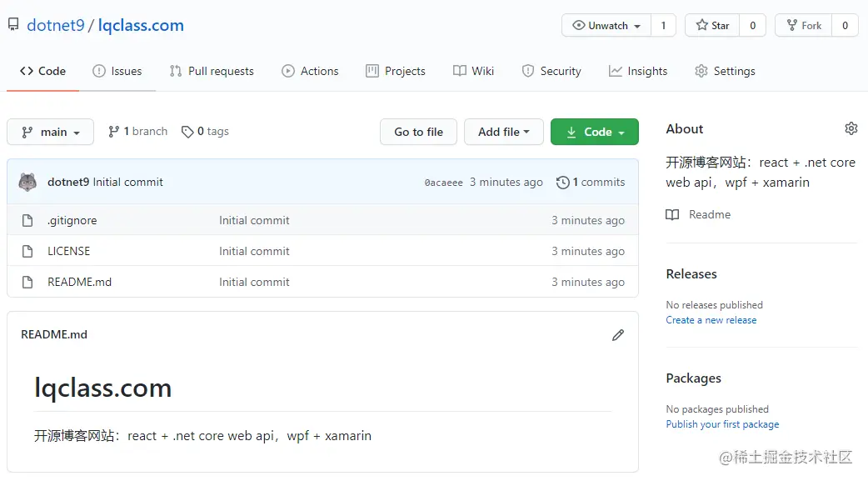Open README.md in the file list
Viewport: 868px width, 481px height.
point(80,282)
